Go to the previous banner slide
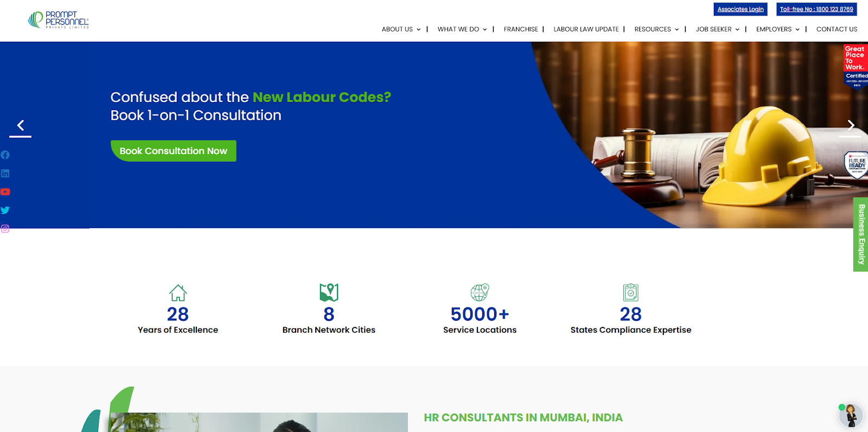Screen dimensions: 868x432 coord(21,126)
